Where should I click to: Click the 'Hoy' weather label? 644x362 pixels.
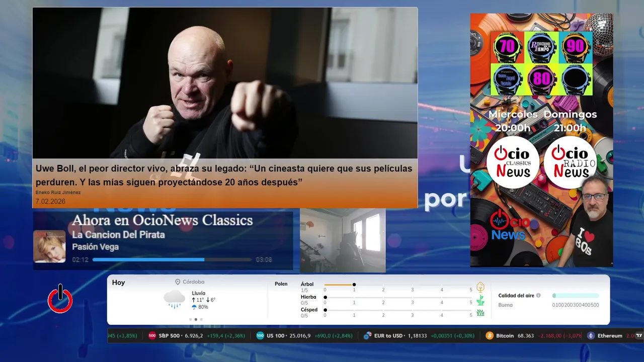point(118,283)
